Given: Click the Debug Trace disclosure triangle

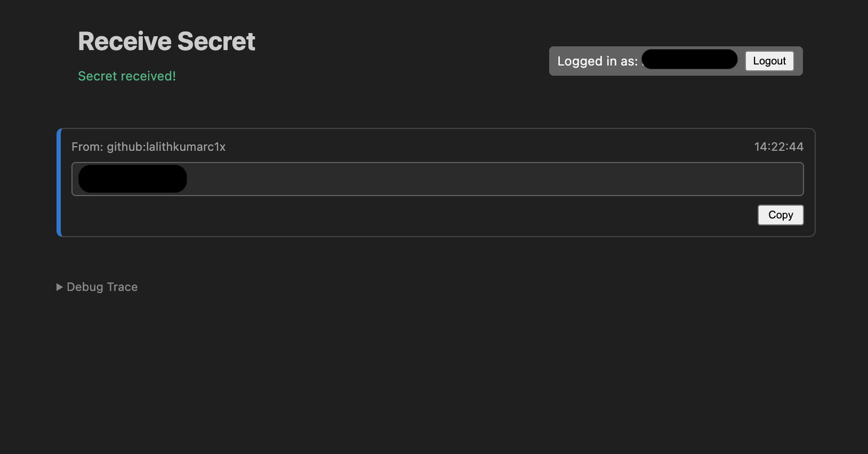Looking at the screenshot, I should click(x=59, y=287).
